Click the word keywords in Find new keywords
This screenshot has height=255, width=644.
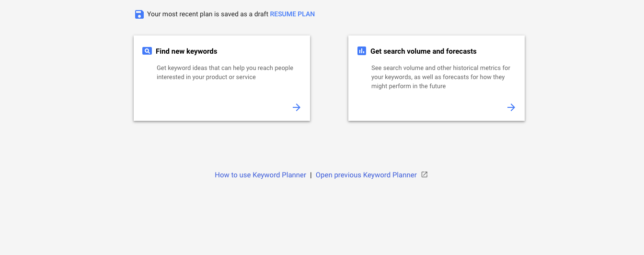click(202, 51)
